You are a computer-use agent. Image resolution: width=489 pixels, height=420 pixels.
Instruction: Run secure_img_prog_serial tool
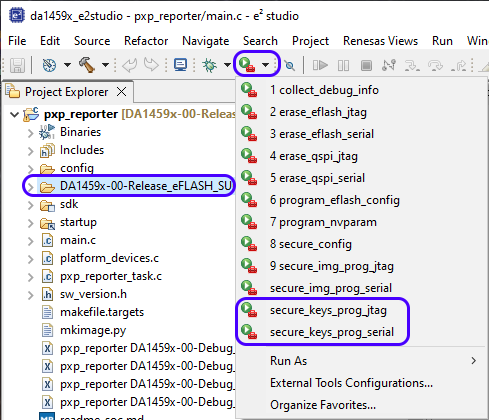(x=362, y=288)
